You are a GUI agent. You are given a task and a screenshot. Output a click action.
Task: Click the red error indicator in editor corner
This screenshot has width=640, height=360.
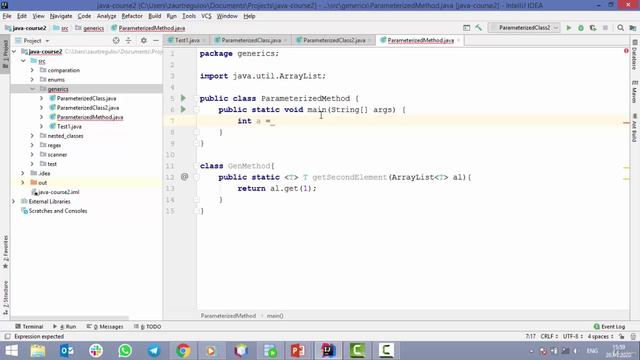point(626,51)
